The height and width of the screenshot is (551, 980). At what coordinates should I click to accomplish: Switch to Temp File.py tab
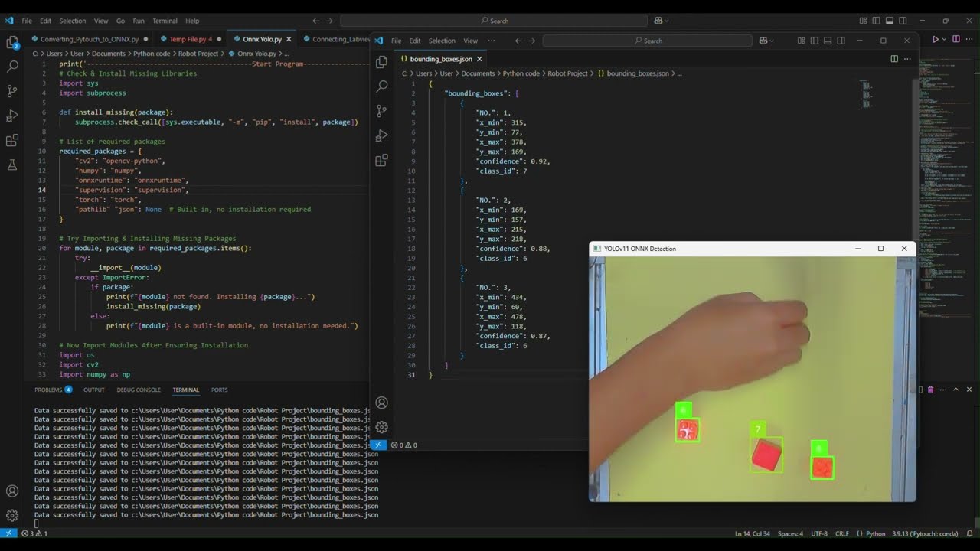(188, 39)
